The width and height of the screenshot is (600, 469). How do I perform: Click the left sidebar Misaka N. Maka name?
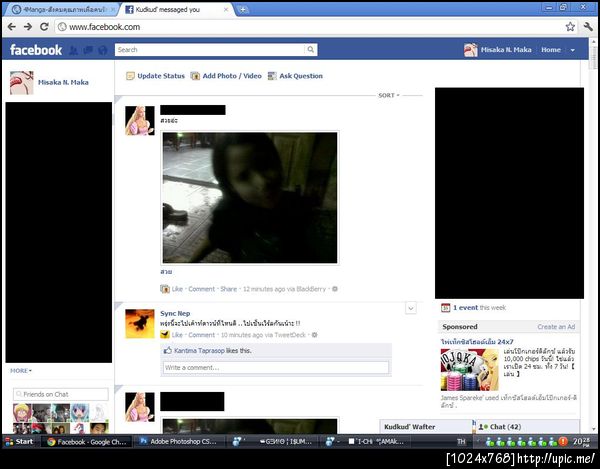63,82
